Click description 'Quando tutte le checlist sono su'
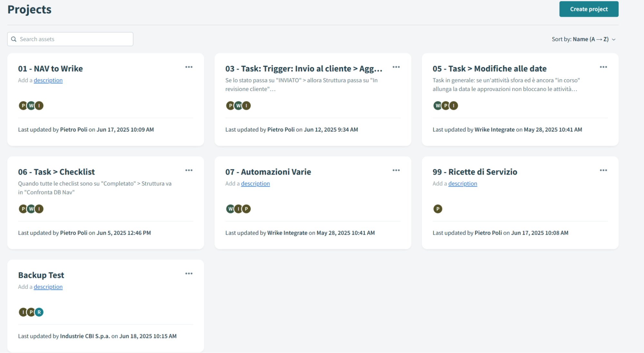The image size is (644, 353). click(95, 188)
